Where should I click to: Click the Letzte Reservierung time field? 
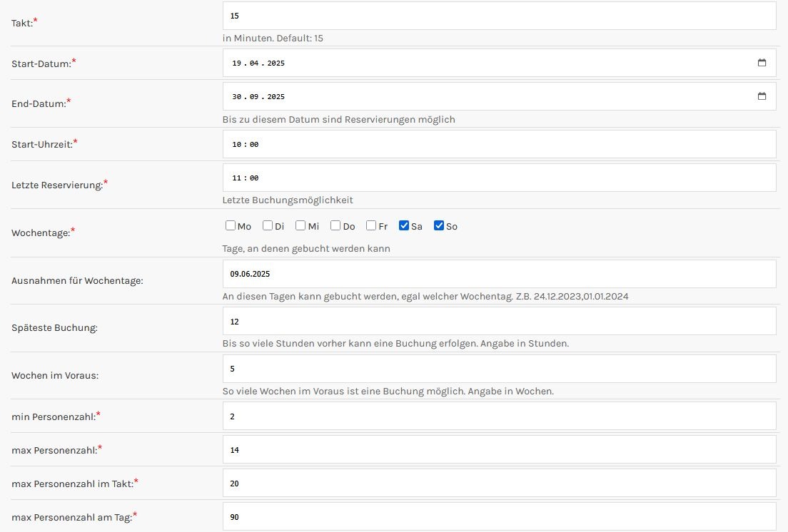coord(499,178)
